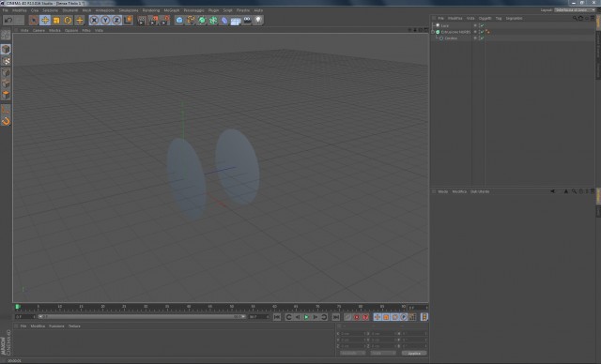Click the timeline range slider bar
Screen dimensions: 601x364
tap(142, 317)
